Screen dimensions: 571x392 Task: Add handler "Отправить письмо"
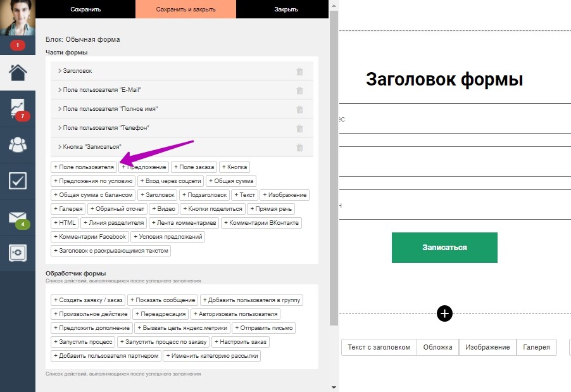coord(263,328)
